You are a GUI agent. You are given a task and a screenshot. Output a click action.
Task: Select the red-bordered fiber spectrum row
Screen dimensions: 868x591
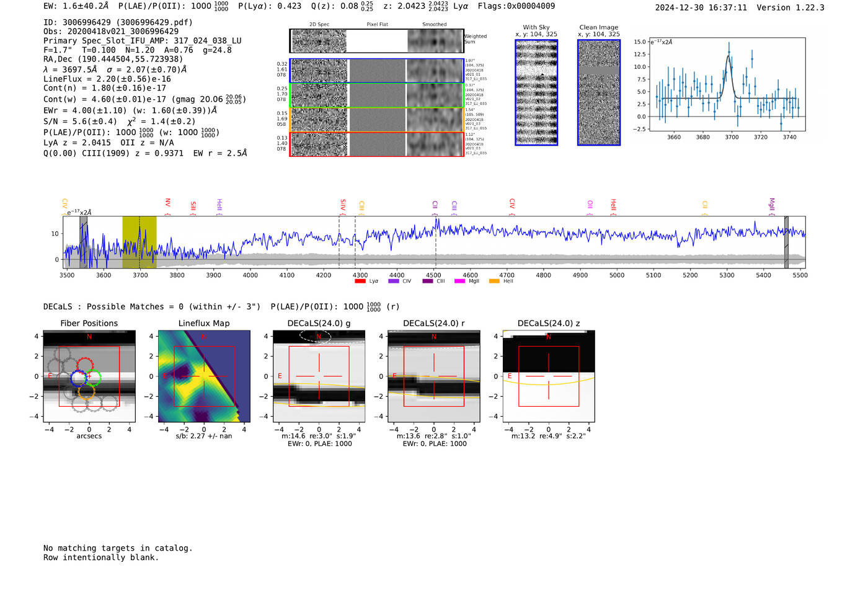pyautogui.click(x=377, y=144)
